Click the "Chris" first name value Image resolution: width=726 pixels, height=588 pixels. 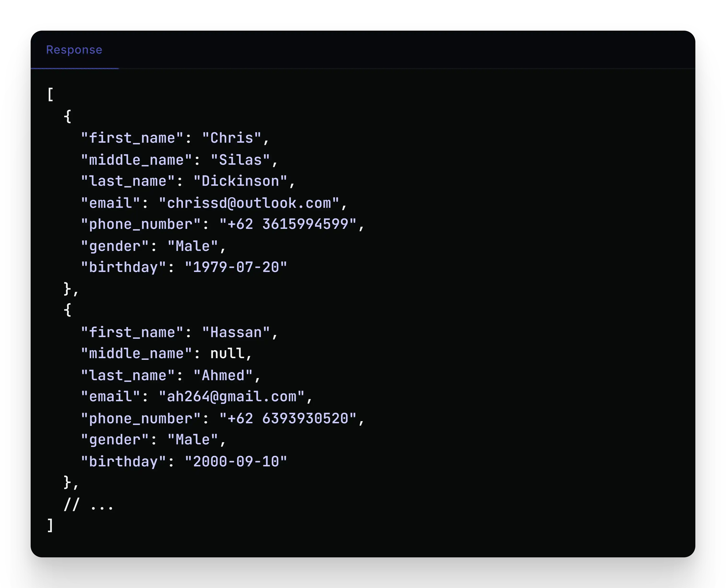pos(232,138)
